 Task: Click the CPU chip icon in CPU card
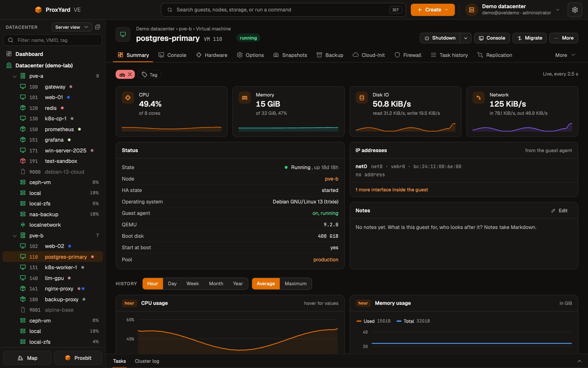click(x=128, y=98)
